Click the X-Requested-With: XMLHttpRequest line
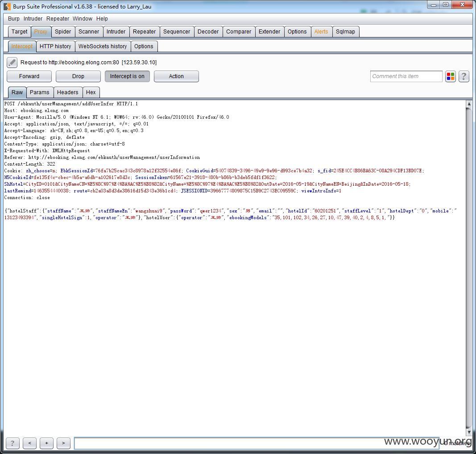 pos(47,150)
